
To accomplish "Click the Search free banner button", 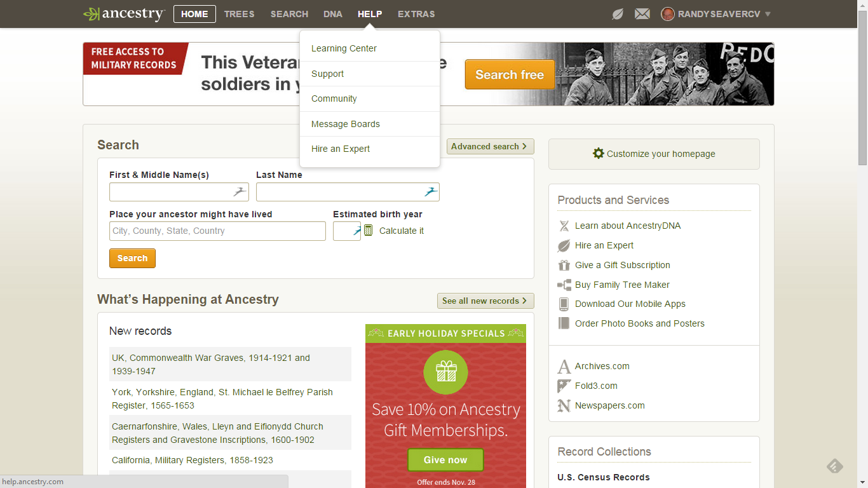I will (x=510, y=74).
